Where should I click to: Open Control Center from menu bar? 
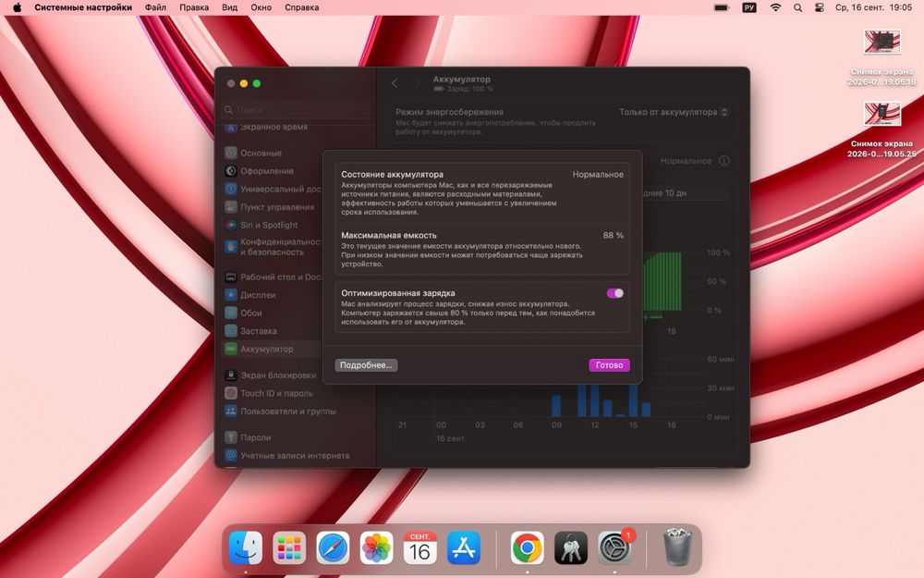819,7
